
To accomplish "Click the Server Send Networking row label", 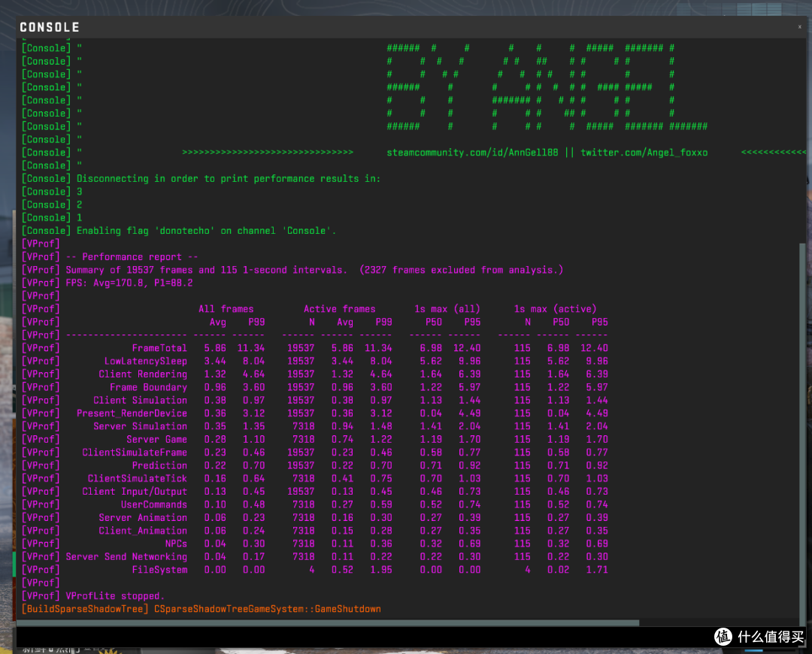I will [x=126, y=556].
